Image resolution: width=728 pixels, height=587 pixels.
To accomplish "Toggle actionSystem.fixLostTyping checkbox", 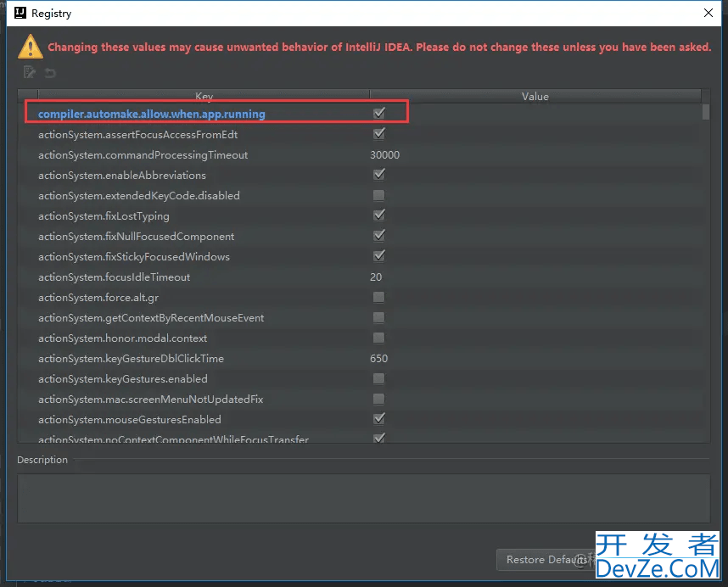I will tap(379, 215).
